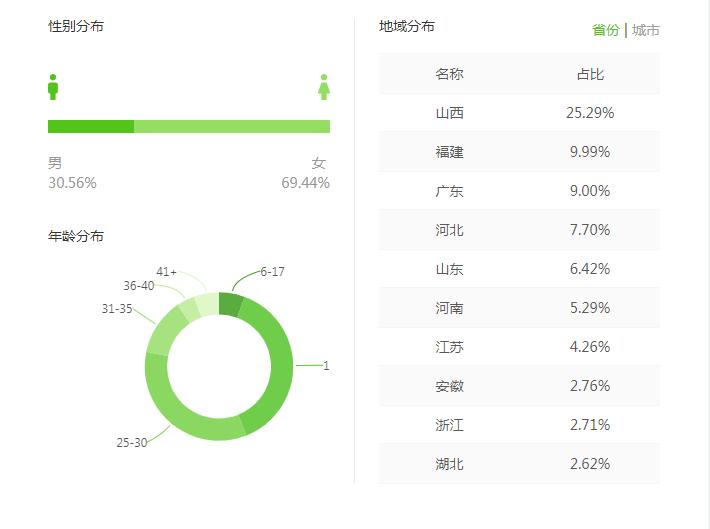Switch to the 省份 tab
Viewport: 710px width, 529px height.
click(x=605, y=30)
